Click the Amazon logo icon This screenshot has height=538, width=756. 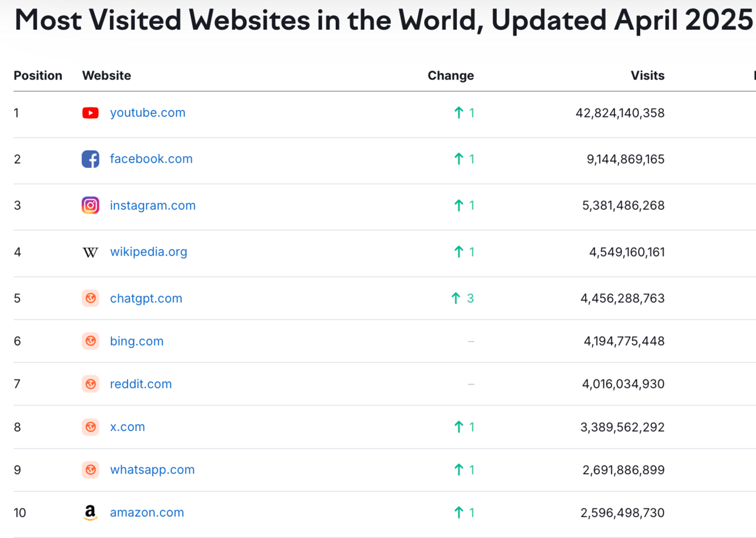[90, 513]
